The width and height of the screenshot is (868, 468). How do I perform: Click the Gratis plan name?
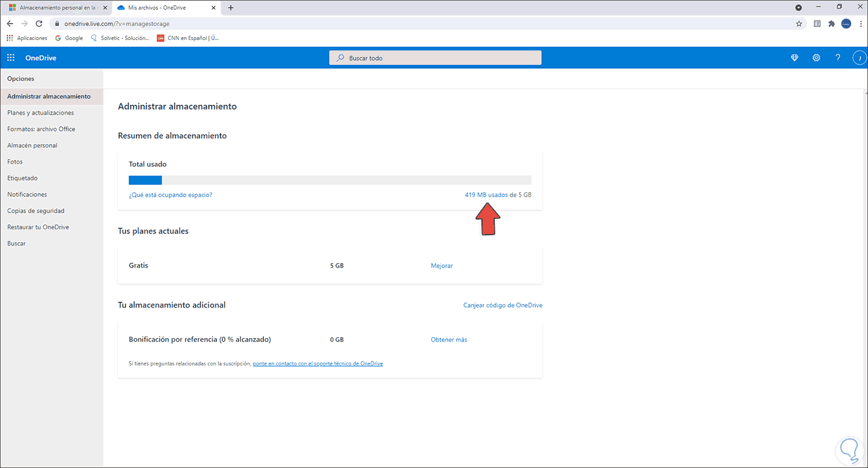pyautogui.click(x=138, y=265)
